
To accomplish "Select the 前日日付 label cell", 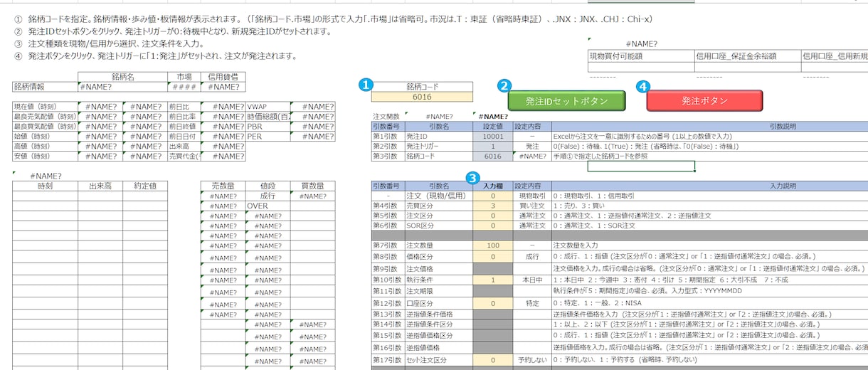I will (x=184, y=136).
